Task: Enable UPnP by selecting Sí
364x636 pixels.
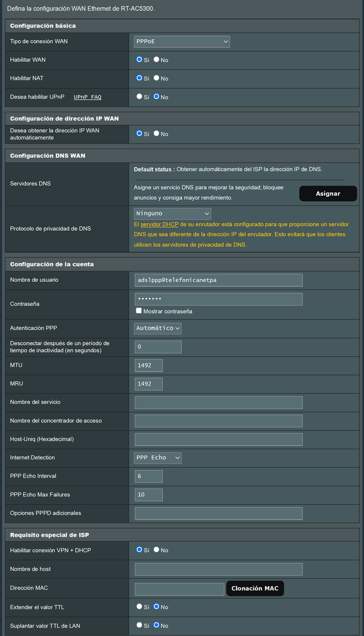Action: (x=140, y=97)
